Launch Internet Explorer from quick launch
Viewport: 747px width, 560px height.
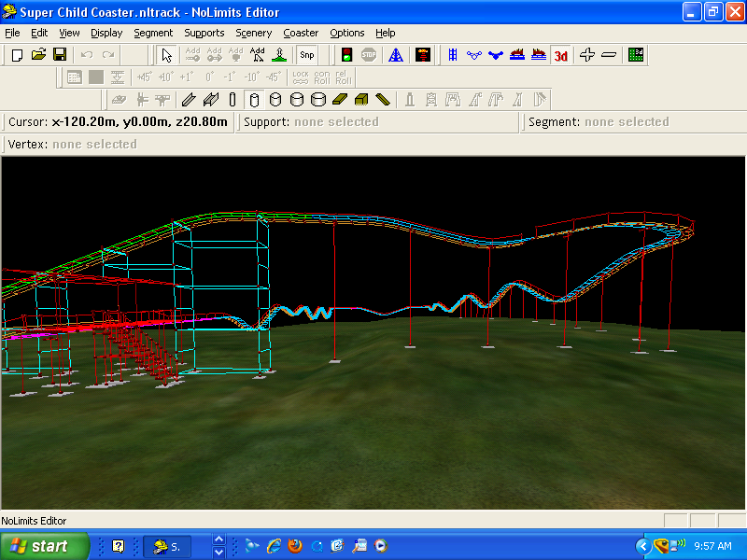click(x=274, y=546)
